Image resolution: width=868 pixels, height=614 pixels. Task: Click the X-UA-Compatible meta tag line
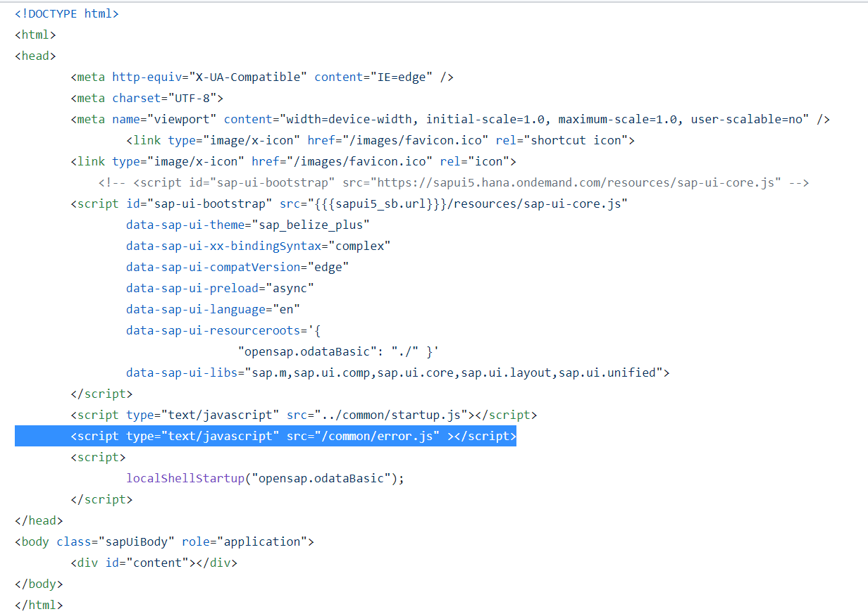pyautogui.click(x=262, y=77)
